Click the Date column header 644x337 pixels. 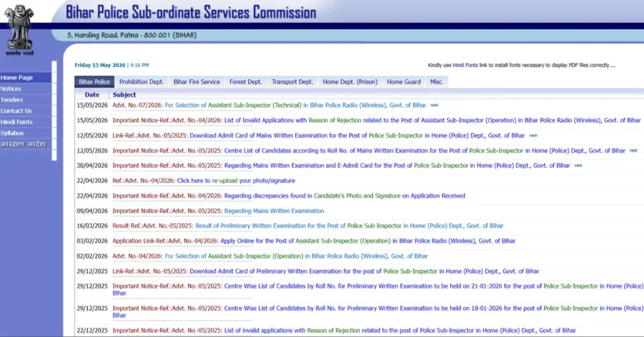tap(92, 94)
